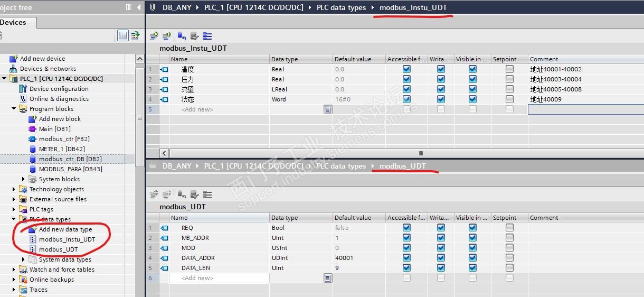This screenshot has height=297, width=644.
Task: Click project tree scroll up arrow
Action: [x=140, y=59]
